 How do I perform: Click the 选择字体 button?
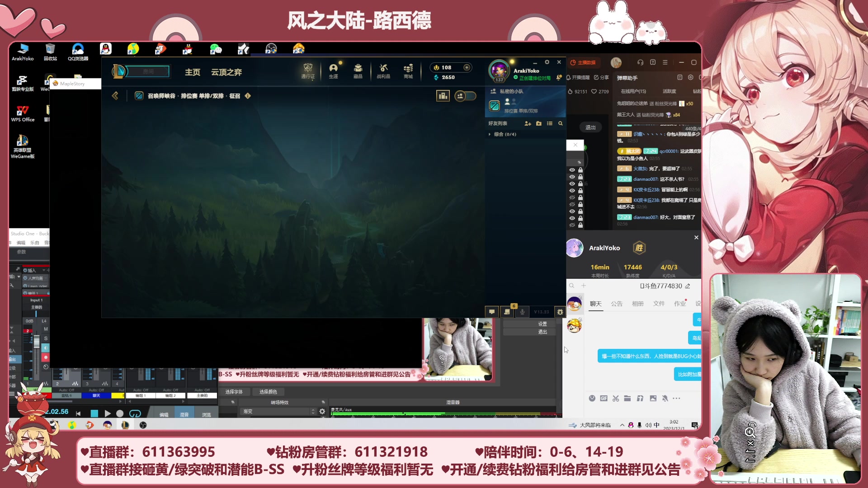click(x=234, y=392)
